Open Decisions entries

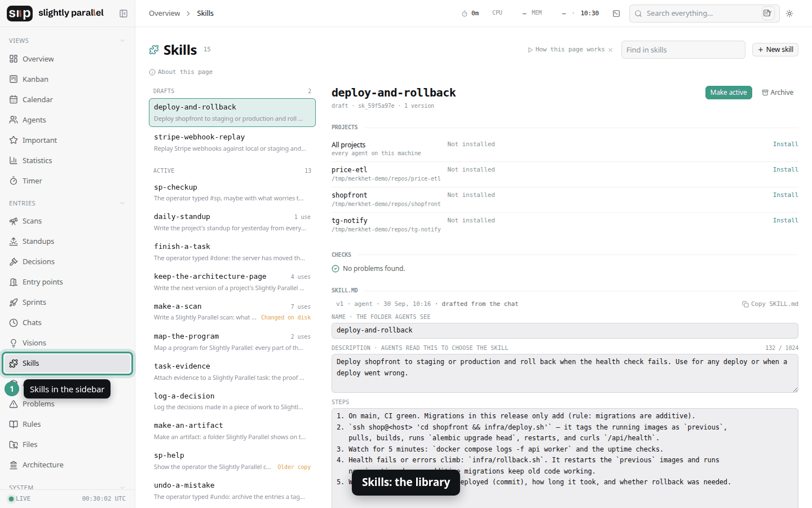point(68,261)
